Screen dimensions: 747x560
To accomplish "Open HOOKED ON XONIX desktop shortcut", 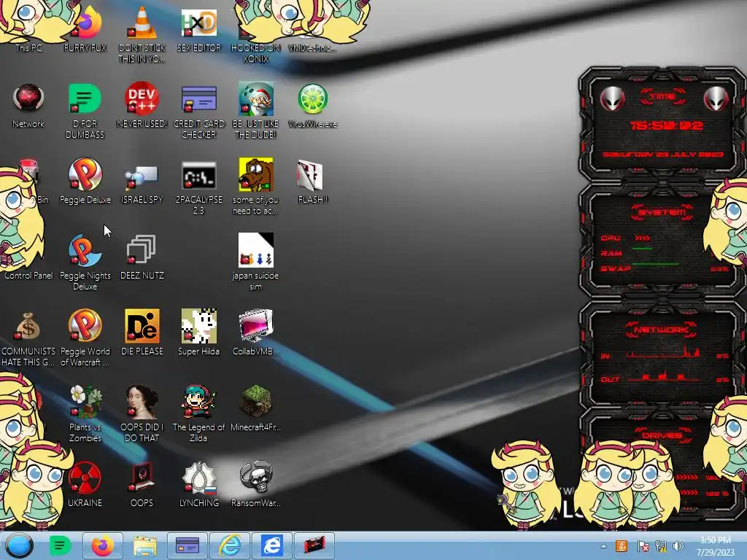I will coord(256,53).
